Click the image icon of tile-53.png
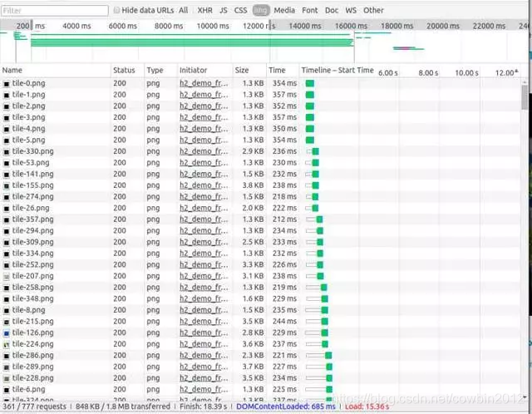Image resolution: width=532 pixels, height=414 pixels. (7, 163)
